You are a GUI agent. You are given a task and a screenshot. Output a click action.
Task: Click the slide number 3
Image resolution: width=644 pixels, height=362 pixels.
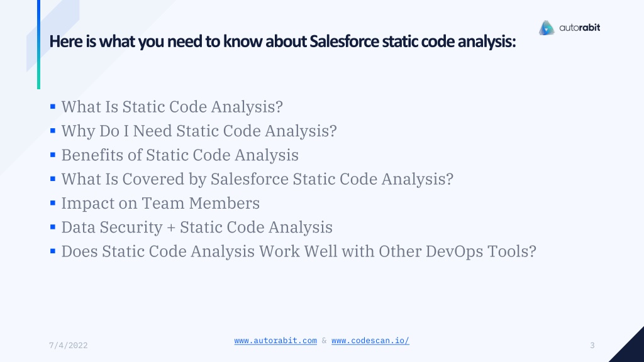pos(592,346)
